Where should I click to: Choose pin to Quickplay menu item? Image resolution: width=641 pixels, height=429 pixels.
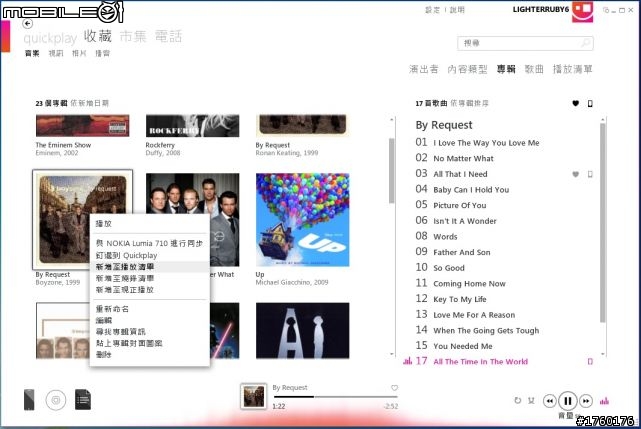click(126, 255)
